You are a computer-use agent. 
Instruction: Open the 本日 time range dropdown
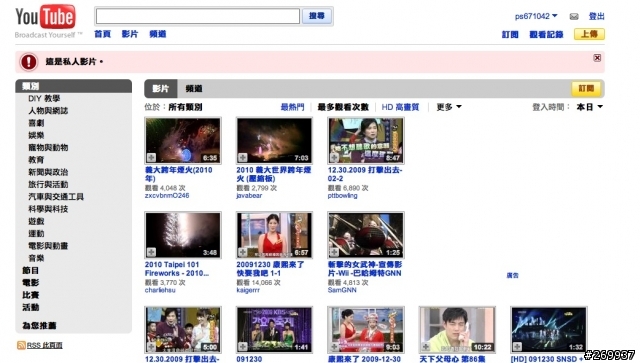589,107
